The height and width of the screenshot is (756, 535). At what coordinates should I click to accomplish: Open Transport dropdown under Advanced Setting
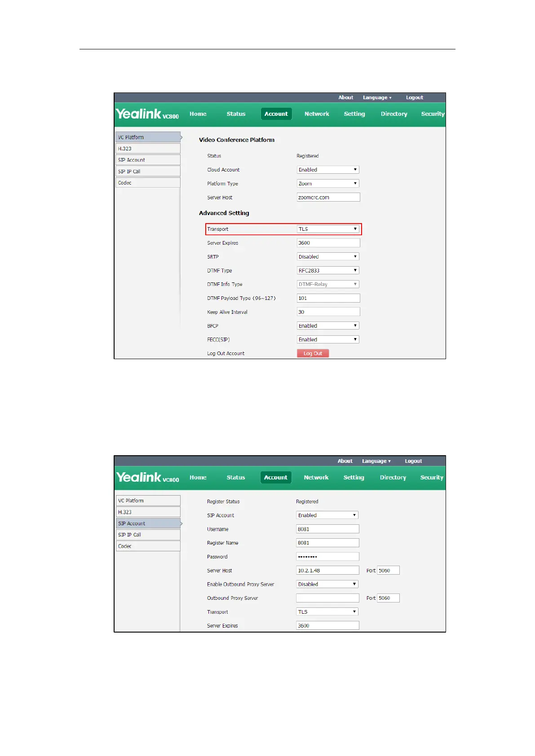tap(328, 229)
